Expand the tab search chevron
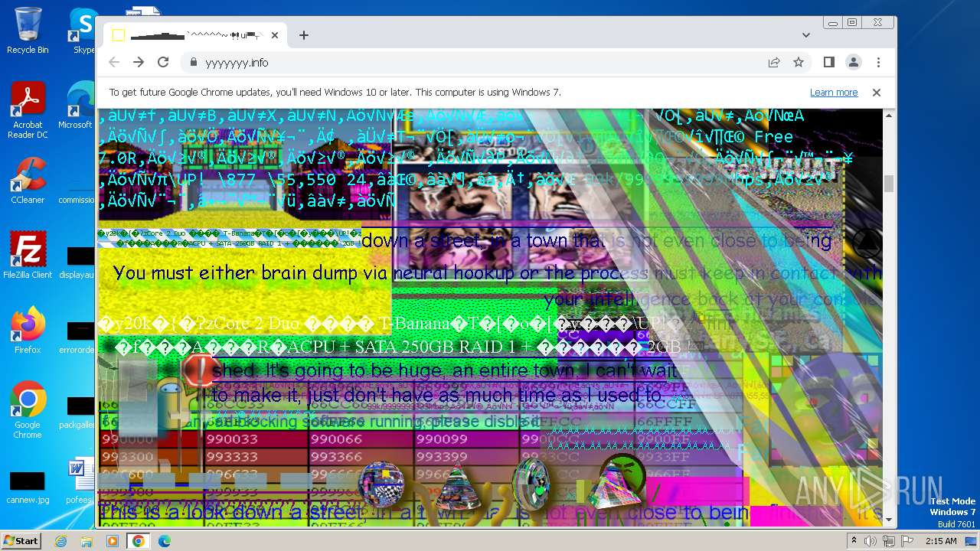This screenshot has width=980, height=551. [x=806, y=35]
